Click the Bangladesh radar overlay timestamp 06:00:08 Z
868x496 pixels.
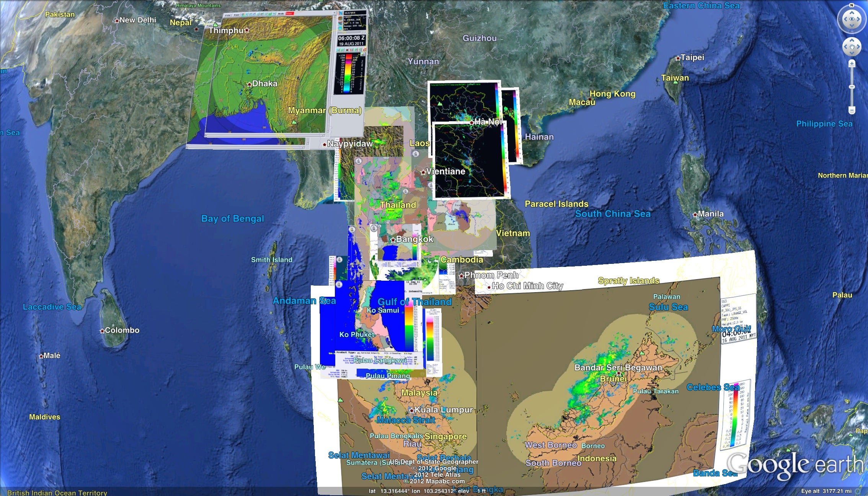tap(351, 38)
